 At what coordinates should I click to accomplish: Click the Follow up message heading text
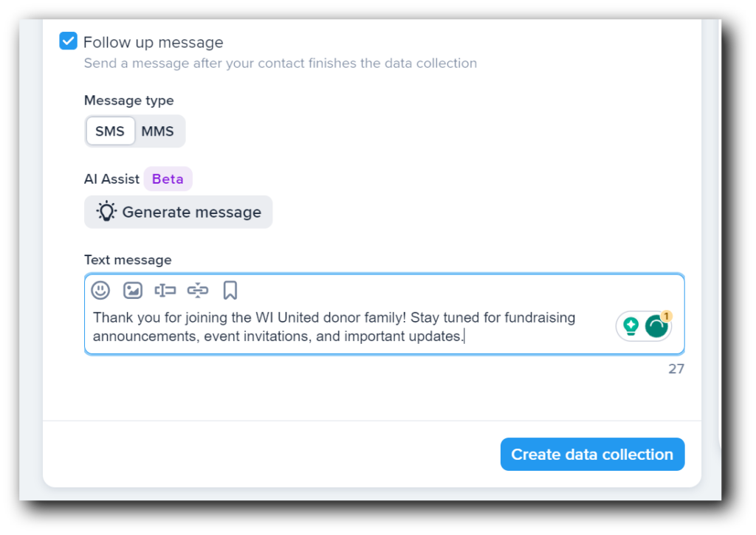(153, 41)
